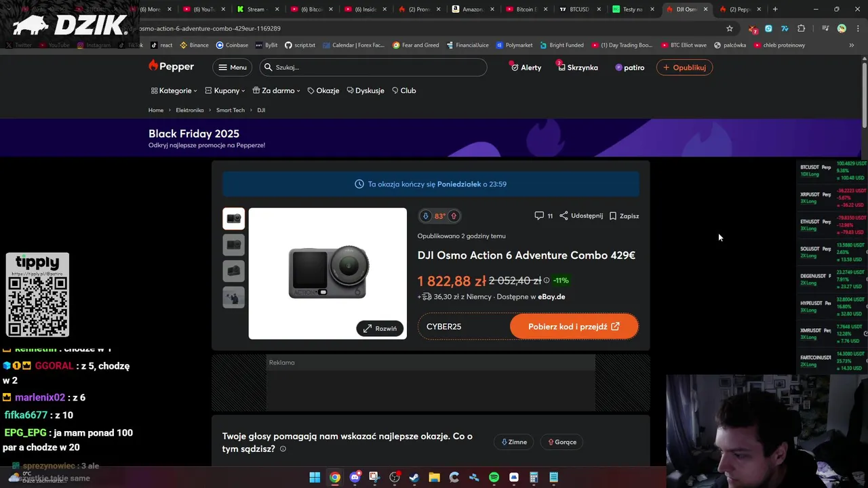The image size is (868, 488).
Task: Open Windows Start menu
Action: pos(315,477)
